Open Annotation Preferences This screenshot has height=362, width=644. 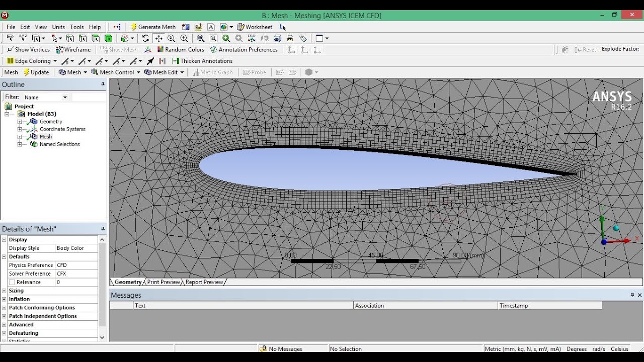tap(244, 50)
